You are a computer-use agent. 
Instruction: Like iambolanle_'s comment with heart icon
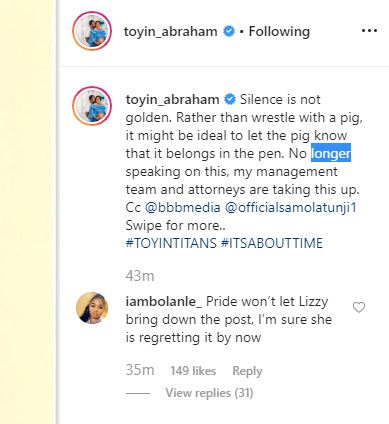359,307
